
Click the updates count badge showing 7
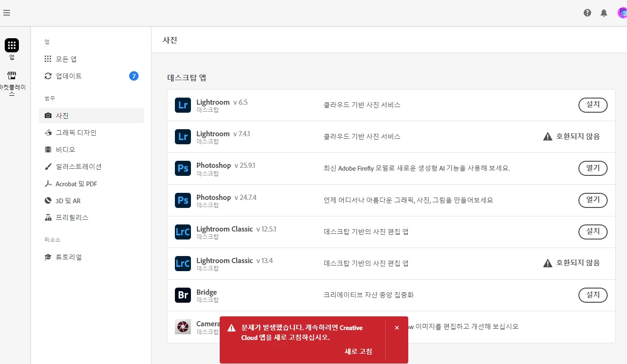(134, 76)
